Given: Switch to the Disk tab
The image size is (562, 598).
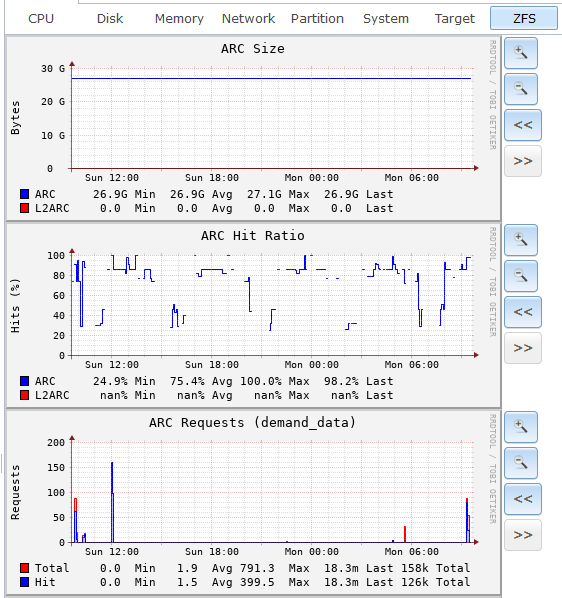Looking at the screenshot, I should 110,18.
